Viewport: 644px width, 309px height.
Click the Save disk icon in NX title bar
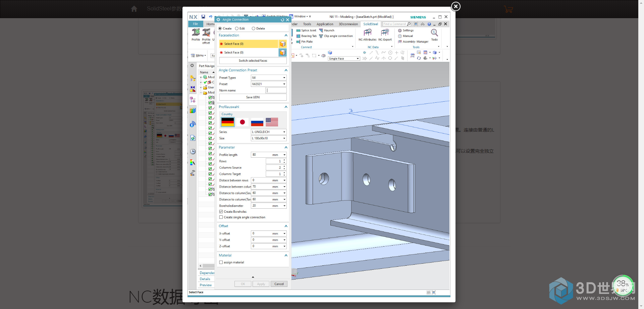[203, 16]
